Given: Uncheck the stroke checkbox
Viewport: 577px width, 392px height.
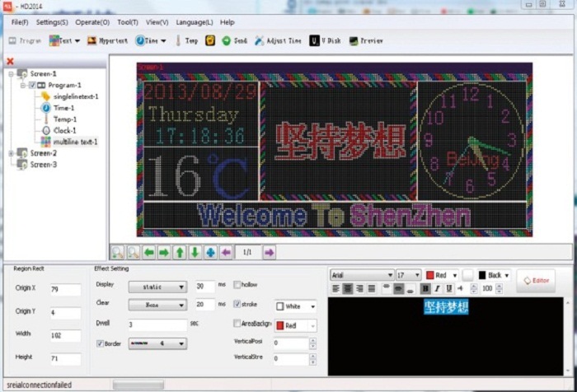Looking at the screenshot, I should point(237,304).
